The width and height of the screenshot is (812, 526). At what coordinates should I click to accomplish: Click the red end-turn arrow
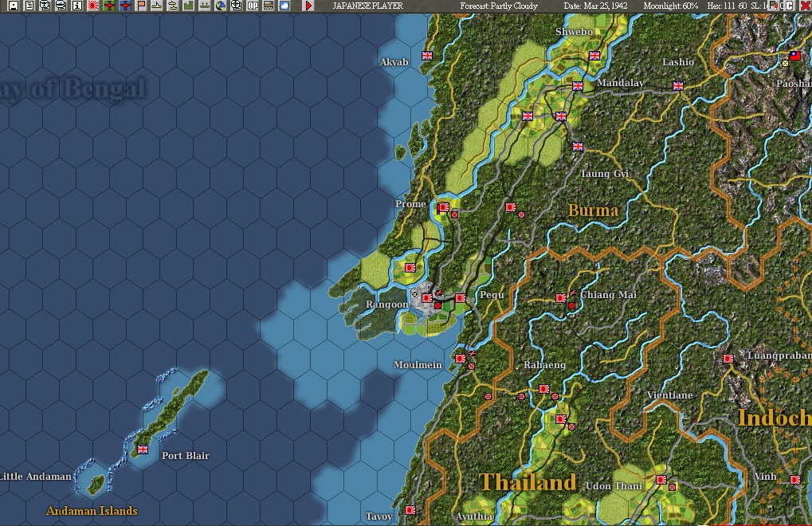coord(308,6)
